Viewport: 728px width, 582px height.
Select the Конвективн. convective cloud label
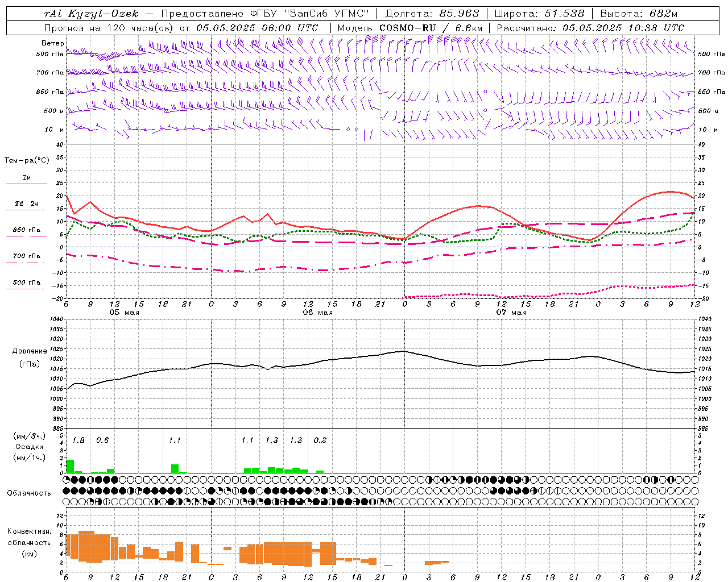[29, 531]
